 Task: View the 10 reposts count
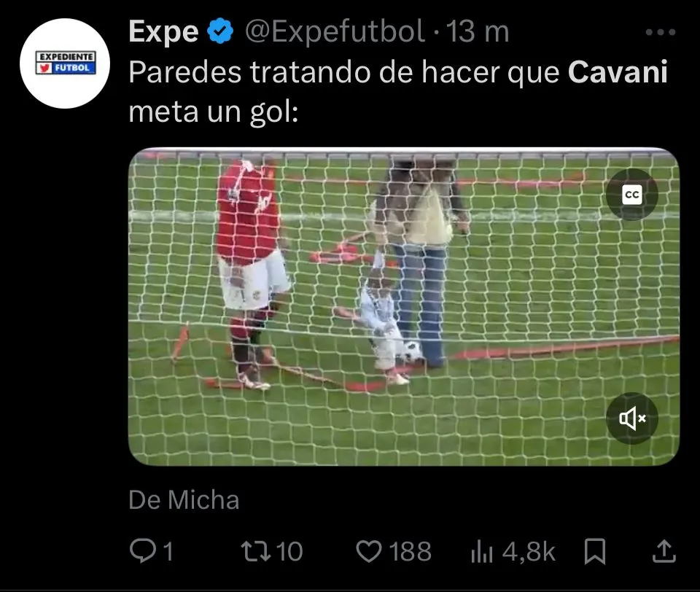tap(289, 551)
